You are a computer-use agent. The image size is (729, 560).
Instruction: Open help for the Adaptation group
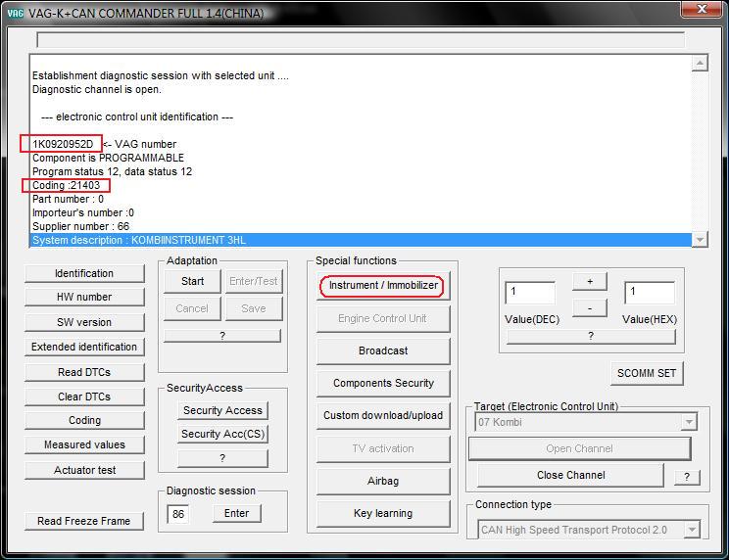point(222,336)
